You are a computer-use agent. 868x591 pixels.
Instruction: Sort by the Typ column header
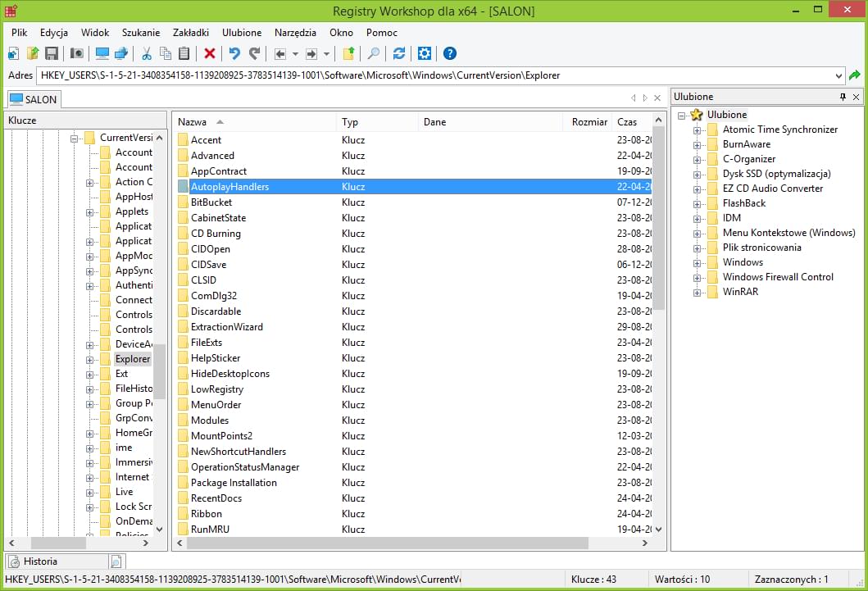click(x=350, y=122)
